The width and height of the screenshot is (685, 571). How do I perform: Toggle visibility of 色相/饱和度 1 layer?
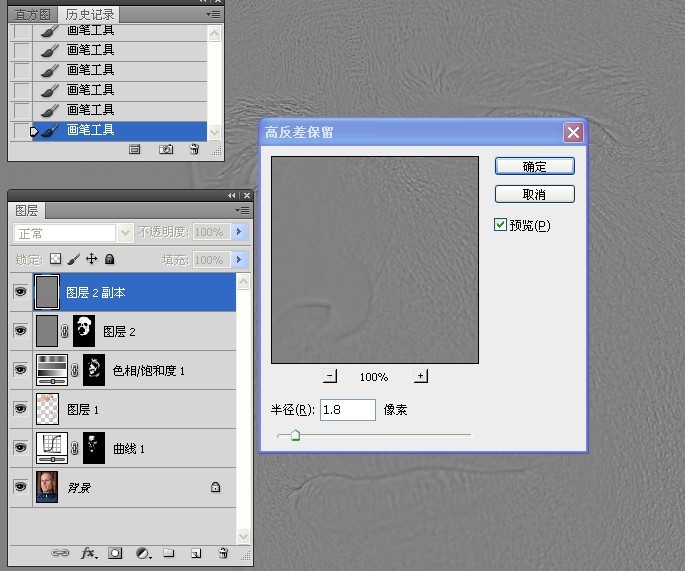(x=20, y=370)
